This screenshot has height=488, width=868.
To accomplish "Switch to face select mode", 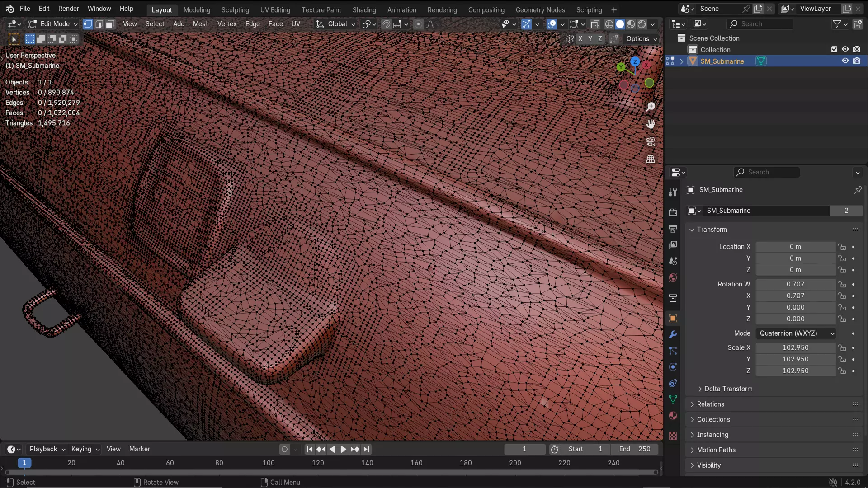I will click(x=110, y=24).
